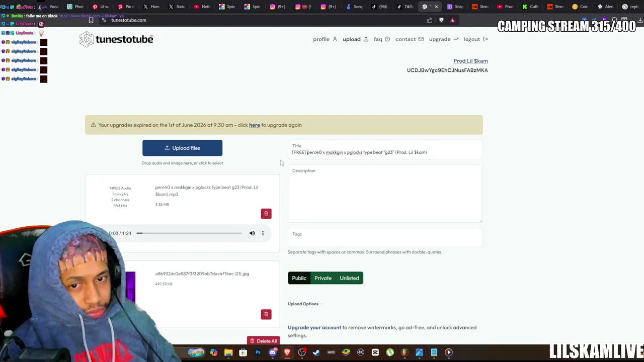Viewport: 644px width, 362px height.
Task: Open audio player more options menu
Action: [263, 233]
